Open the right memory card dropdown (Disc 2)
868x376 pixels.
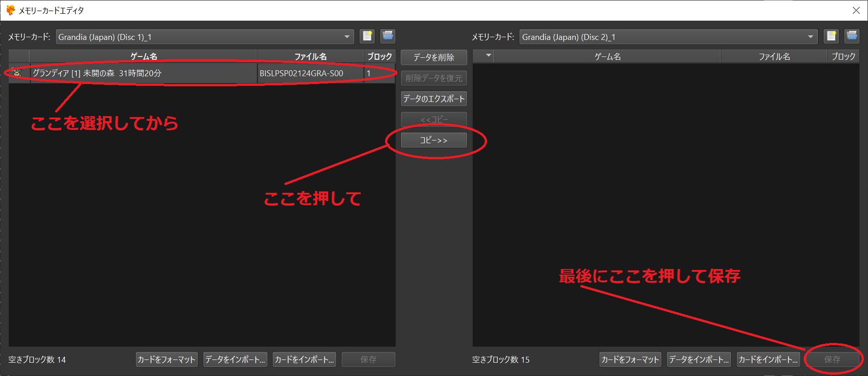coord(810,37)
